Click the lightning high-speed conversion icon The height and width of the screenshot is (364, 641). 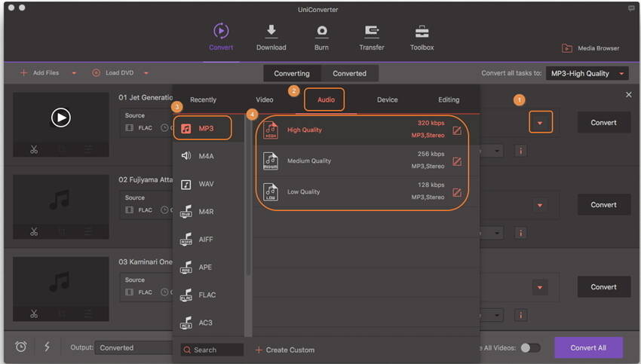coord(47,347)
